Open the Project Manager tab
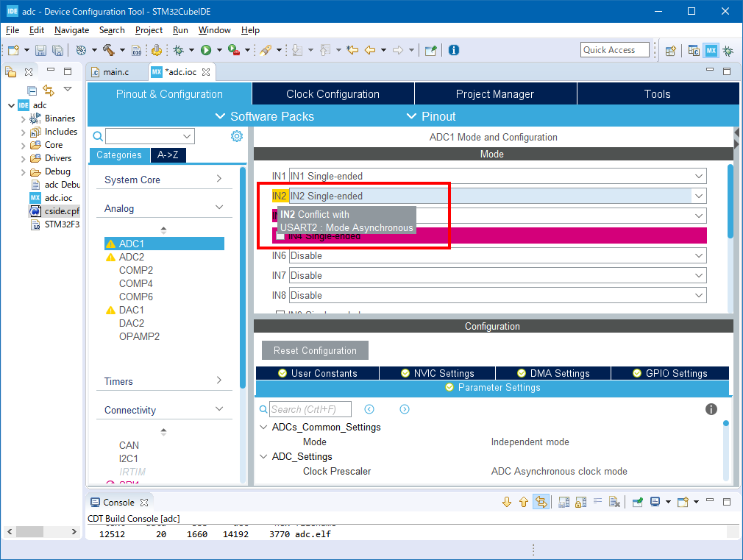The width and height of the screenshot is (743, 560). point(495,94)
